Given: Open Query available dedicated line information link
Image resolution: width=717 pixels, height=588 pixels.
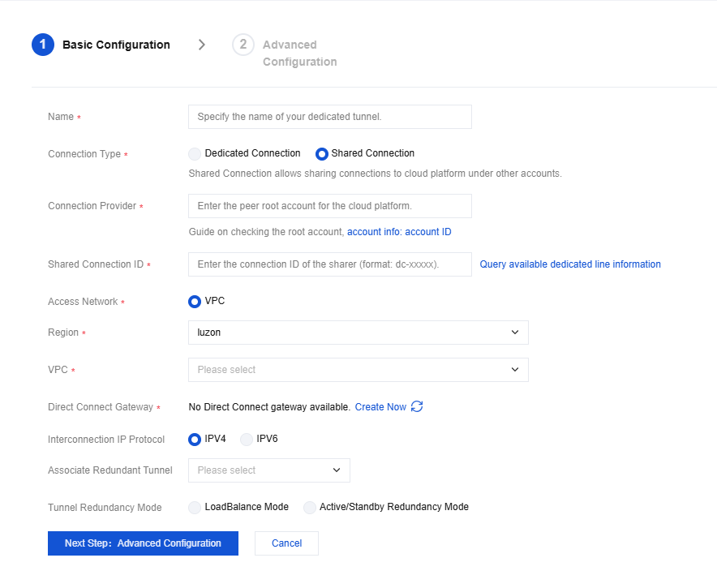Looking at the screenshot, I should click(x=570, y=264).
